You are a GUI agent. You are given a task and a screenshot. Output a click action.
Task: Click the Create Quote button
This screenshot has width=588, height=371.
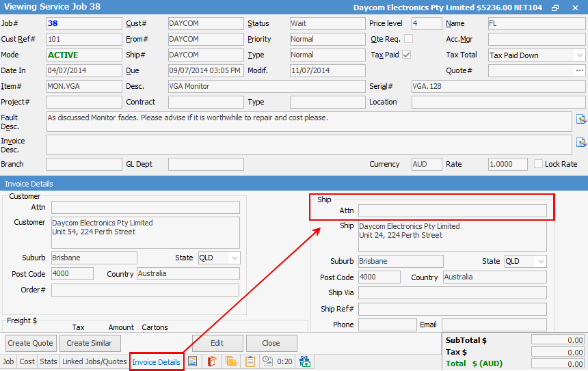[x=30, y=343]
